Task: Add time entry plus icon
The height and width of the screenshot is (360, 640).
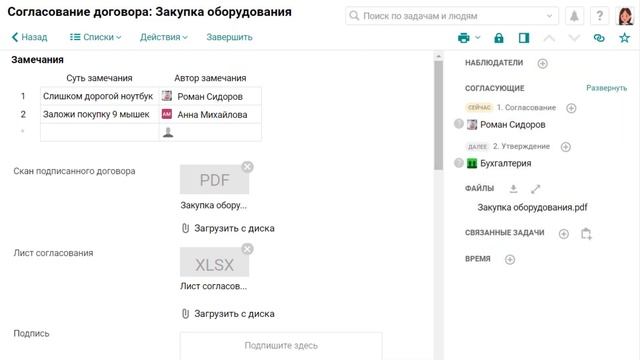Action: click(x=510, y=259)
